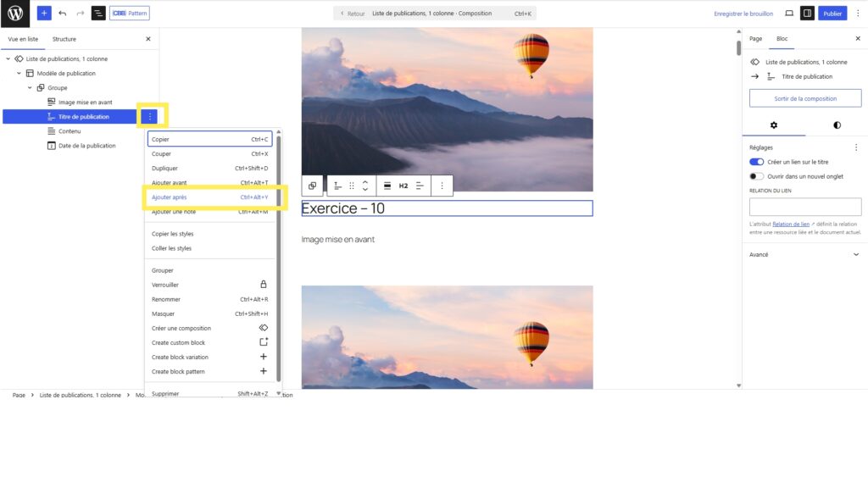This screenshot has height=488, width=868.
Task: Click the CBB Pattern button
Action: (130, 14)
